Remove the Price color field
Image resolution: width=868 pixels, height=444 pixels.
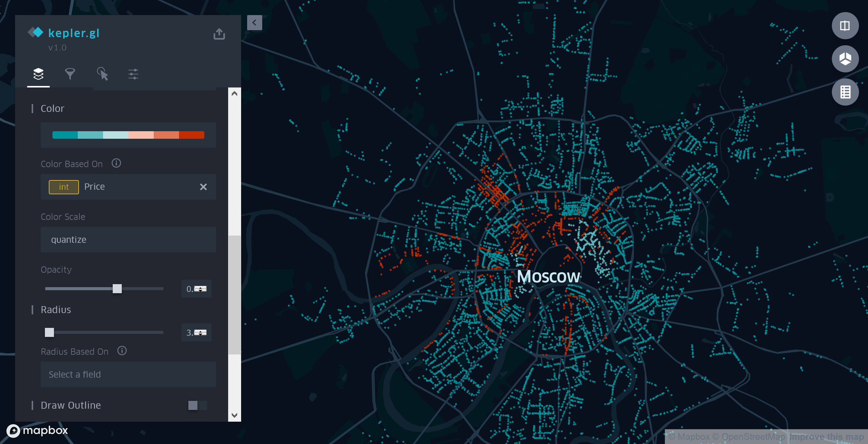[204, 186]
